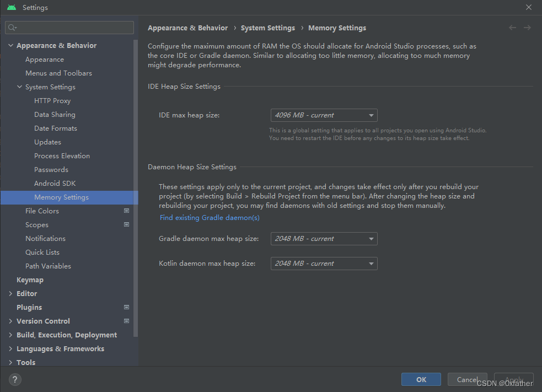Open the Updates settings page

(x=48, y=142)
